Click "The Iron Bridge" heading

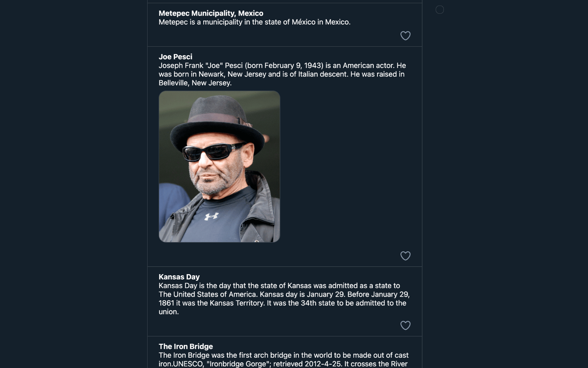point(186,346)
